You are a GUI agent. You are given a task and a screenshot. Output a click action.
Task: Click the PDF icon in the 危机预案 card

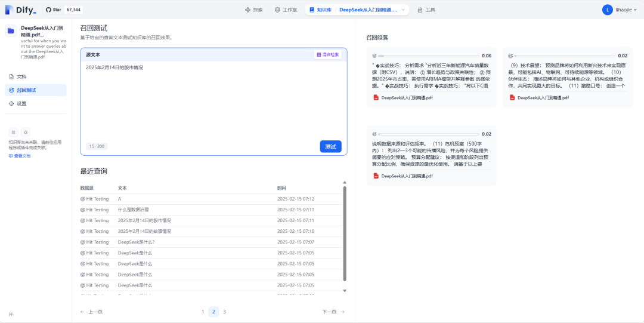pos(376,176)
